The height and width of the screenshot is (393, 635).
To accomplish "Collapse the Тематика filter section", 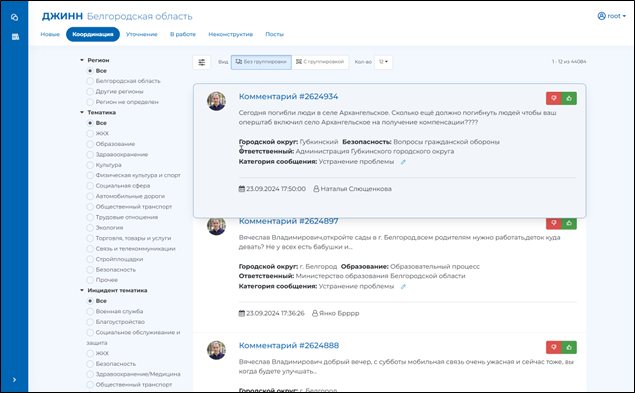I will pyautogui.click(x=98, y=112).
